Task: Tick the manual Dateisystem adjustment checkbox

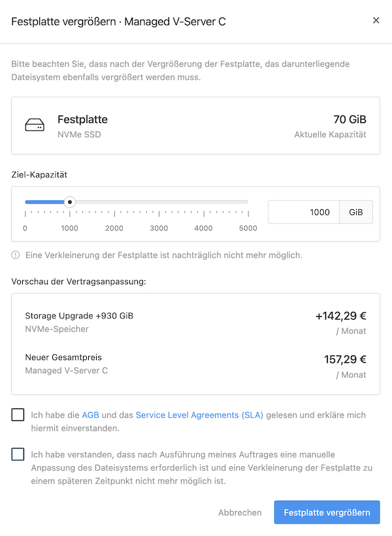Action: pos(18,454)
